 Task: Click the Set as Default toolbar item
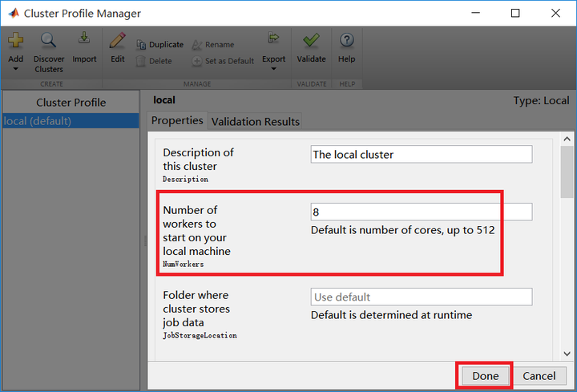coord(224,61)
